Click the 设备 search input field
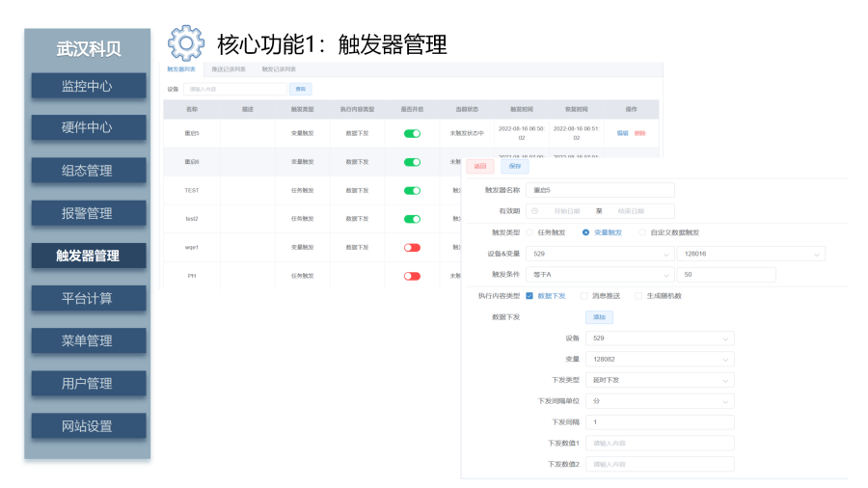 pos(235,89)
